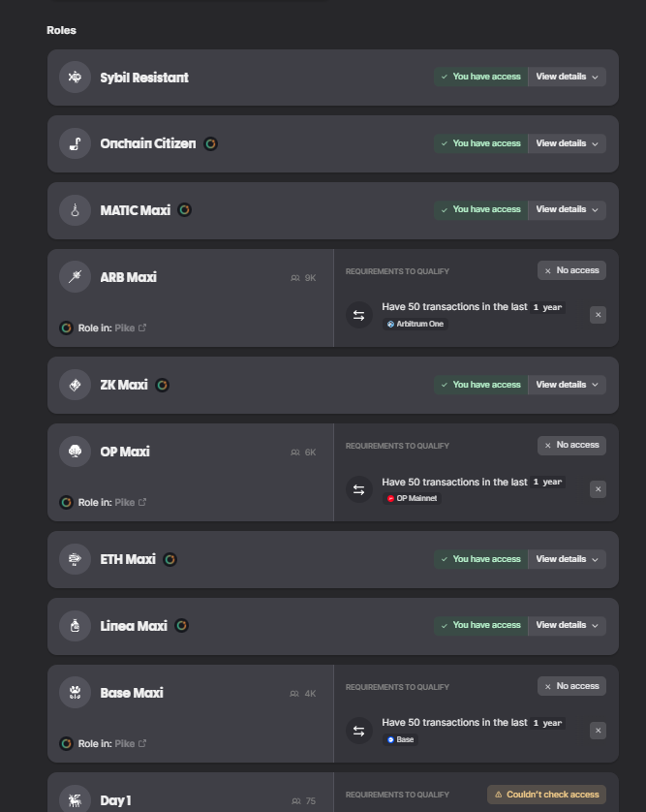
Task: Click the Onchain Citizen role icon
Action: [x=75, y=144]
